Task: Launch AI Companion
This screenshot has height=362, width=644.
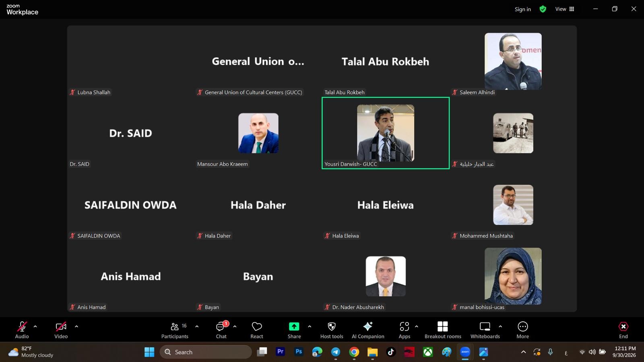Action: (368, 330)
